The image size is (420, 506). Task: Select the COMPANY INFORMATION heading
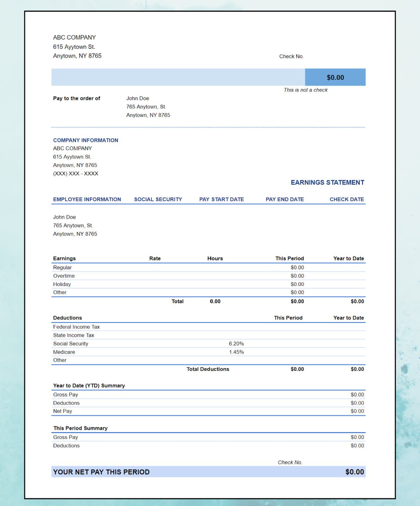pyautogui.click(x=85, y=140)
